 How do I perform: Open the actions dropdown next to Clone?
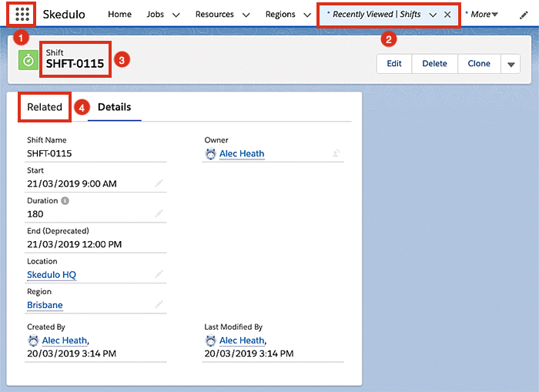[x=511, y=64]
